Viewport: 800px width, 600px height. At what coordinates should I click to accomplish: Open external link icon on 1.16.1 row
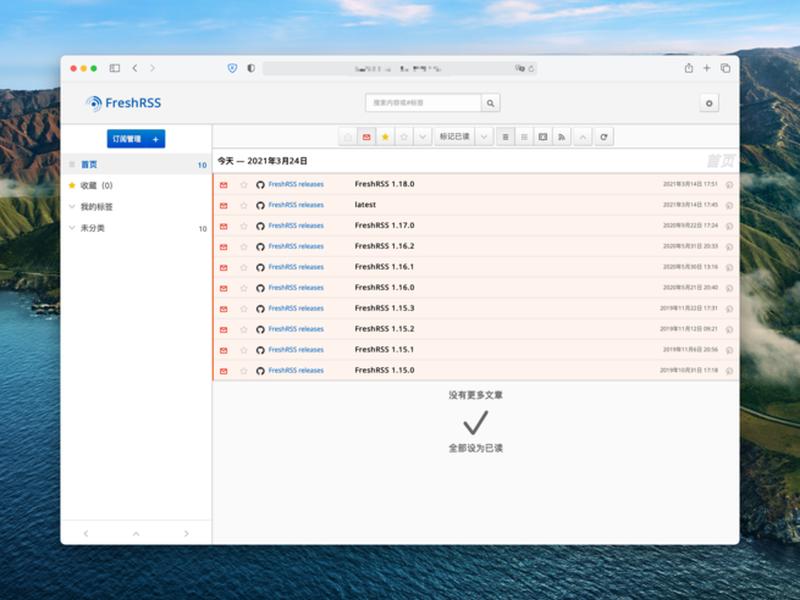(x=729, y=267)
